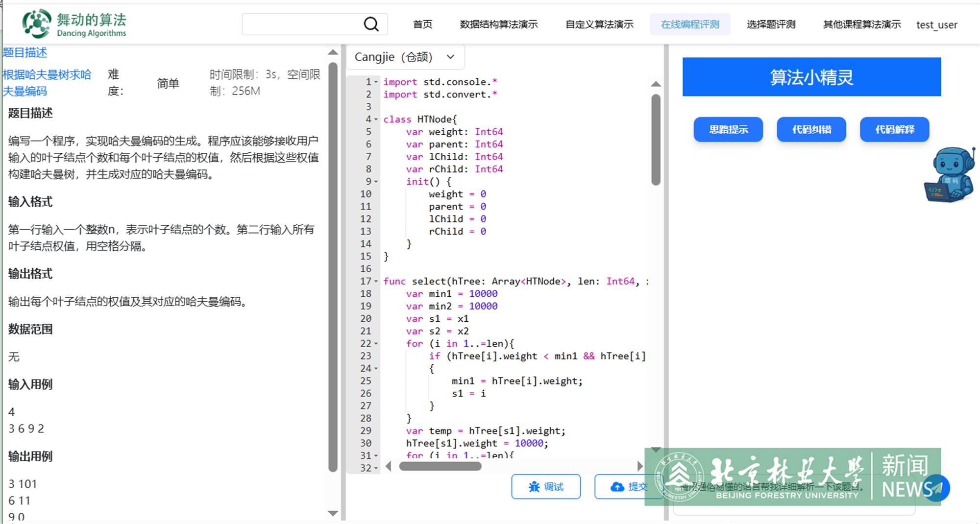Fold the for loop at line 22
The image size is (980, 524).
click(x=376, y=344)
